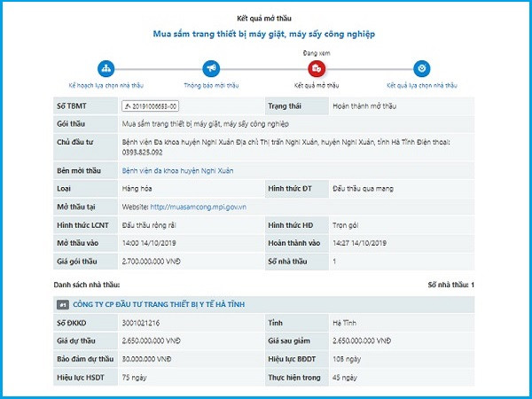The width and height of the screenshot is (532, 399).
Task: Select the Hình thức HĐ value Trọn gói
Action: pyautogui.click(x=346, y=225)
